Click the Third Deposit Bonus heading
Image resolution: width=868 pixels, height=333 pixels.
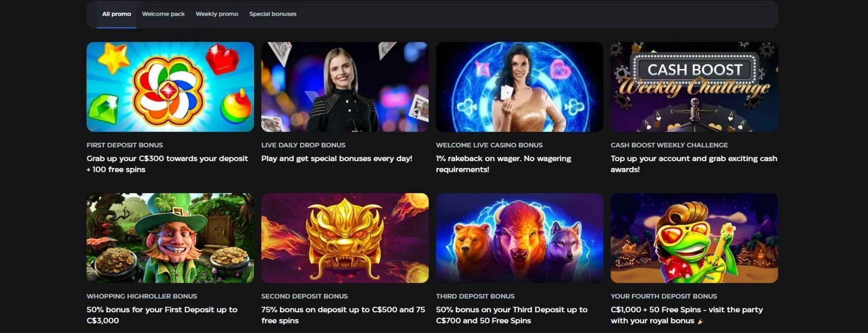[x=475, y=296]
